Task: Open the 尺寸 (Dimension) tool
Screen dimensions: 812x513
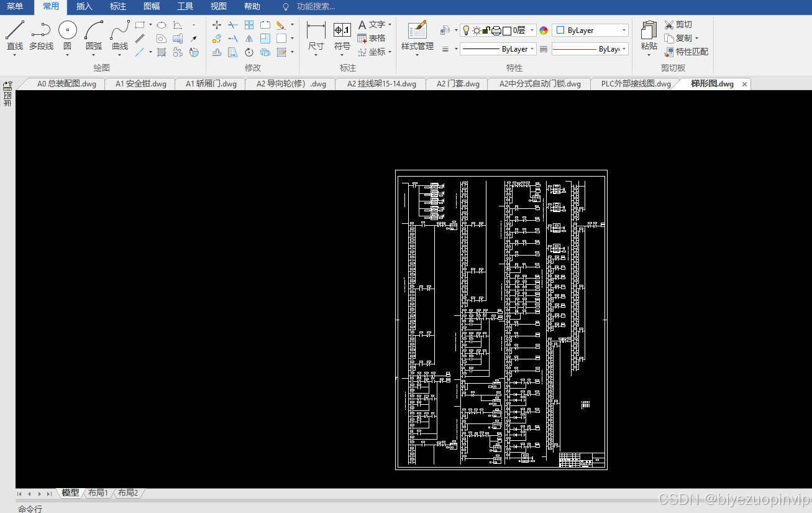Action: (316, 36)
